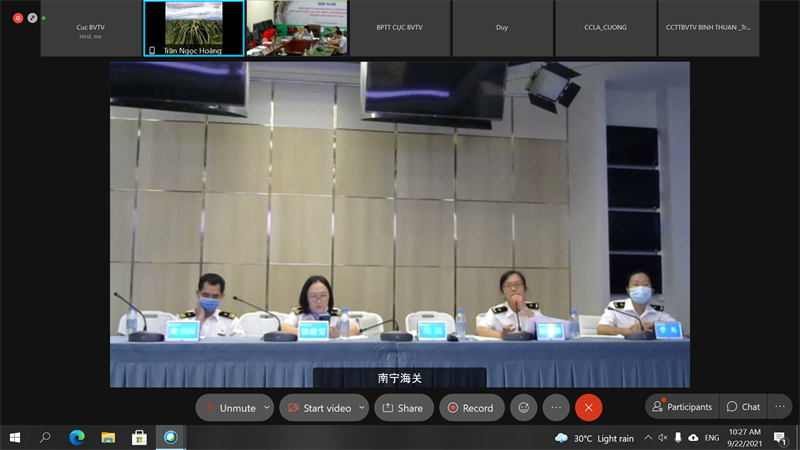Open clock and calendar 10:27 AM

tap(744, 438)
